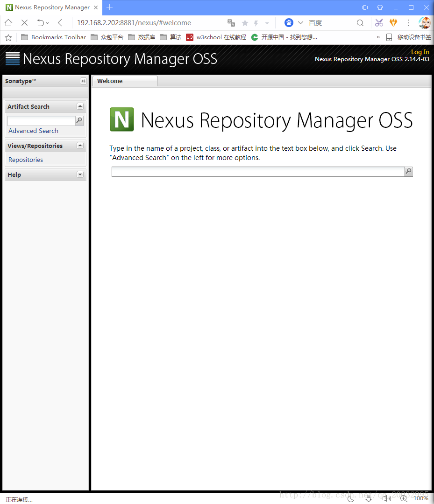
Task: Click the browser sidebar toggle icon
Action: click(x=365, y=7)
